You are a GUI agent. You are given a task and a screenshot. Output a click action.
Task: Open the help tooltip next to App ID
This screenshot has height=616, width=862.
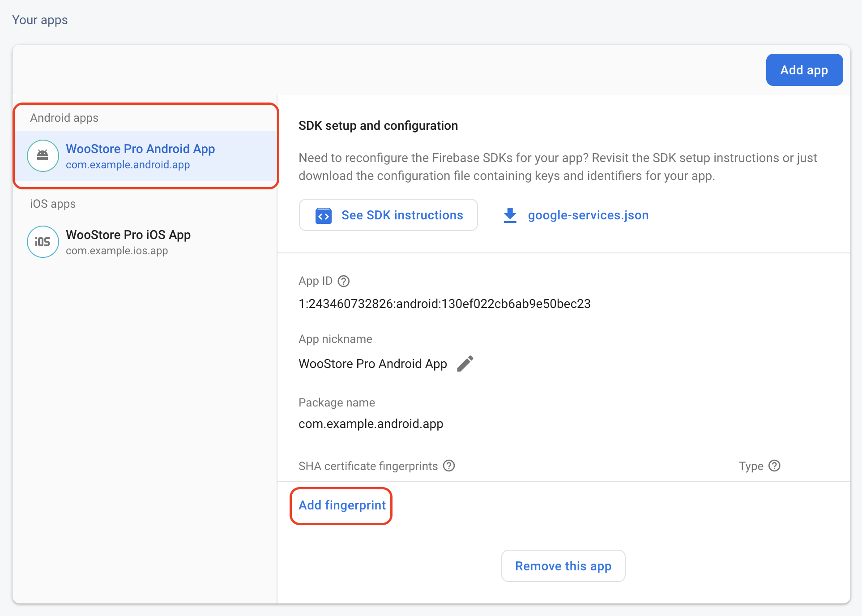[x=343, y=281]
